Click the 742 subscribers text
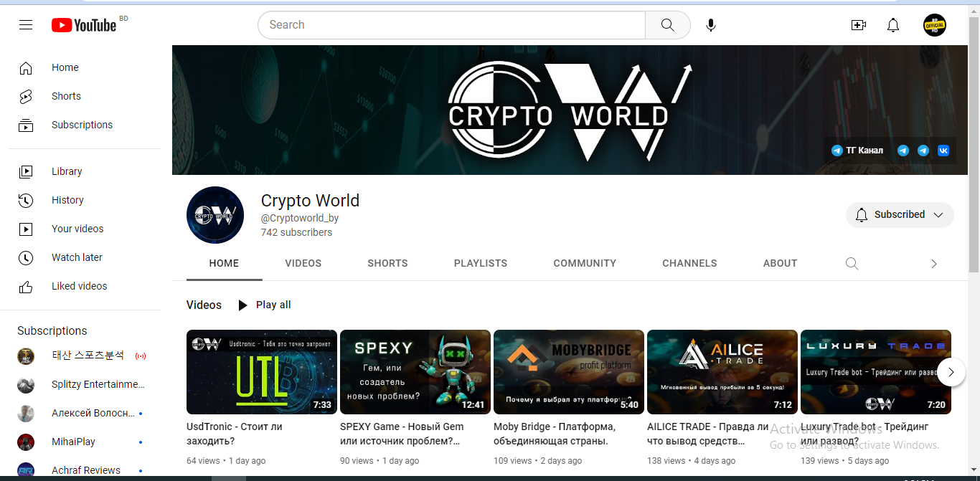This screenshot has height=481, width=980. pyautogui.click(x=296, y=232)
